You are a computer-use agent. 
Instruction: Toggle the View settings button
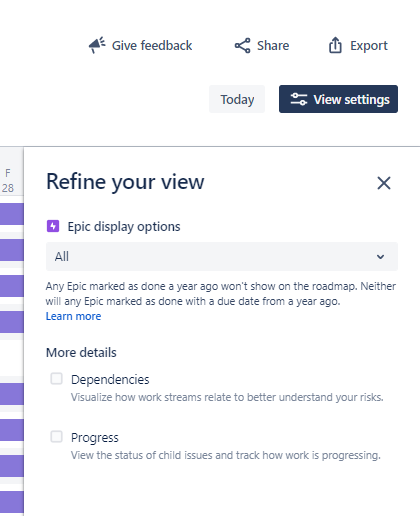[338, 99]
